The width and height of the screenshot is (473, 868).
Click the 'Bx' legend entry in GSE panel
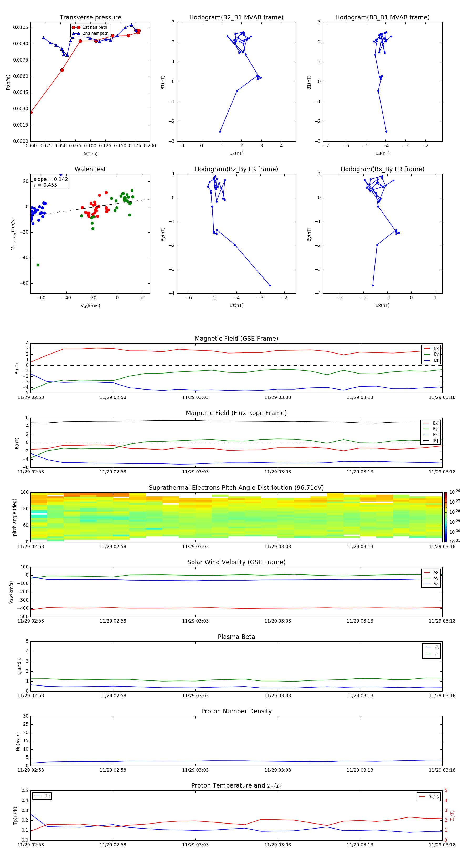431,349
